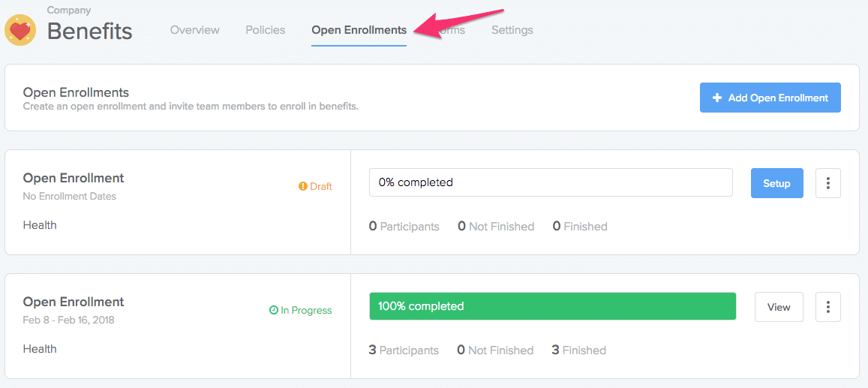The width and height of the screenshot is (868, 388).
Task: Select the Open Enrollments tab
Action: (x=359, y=30)
